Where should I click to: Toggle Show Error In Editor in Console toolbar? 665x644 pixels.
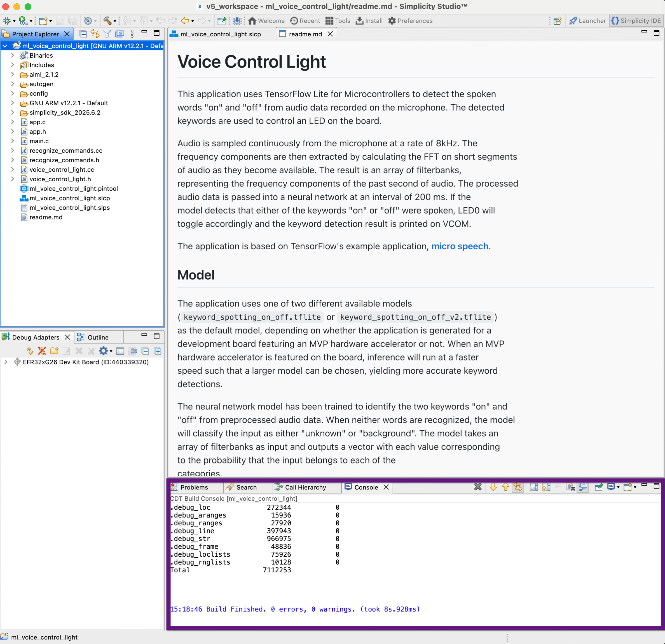click(518, 487)
